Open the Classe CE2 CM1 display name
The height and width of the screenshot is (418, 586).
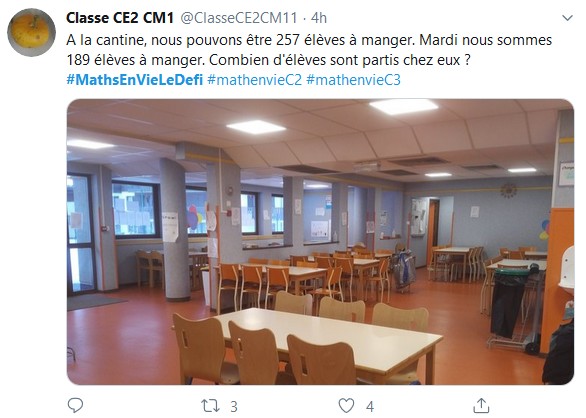120,18
